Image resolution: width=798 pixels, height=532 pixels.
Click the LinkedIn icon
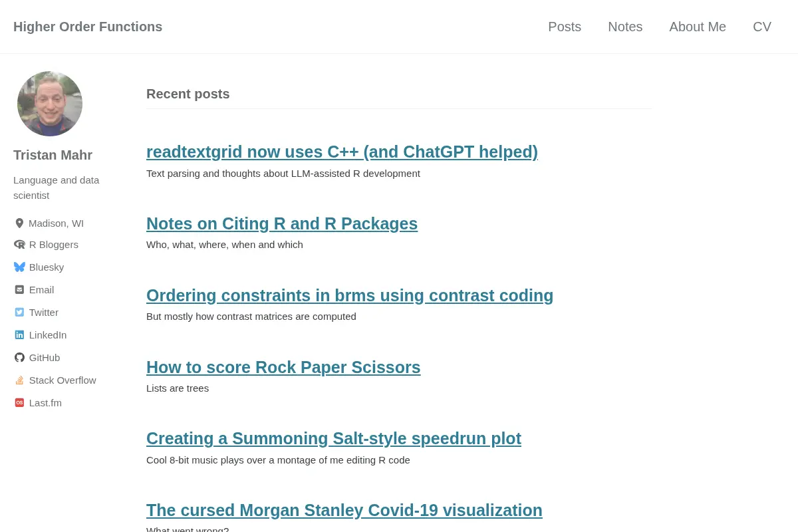point(19,335)
